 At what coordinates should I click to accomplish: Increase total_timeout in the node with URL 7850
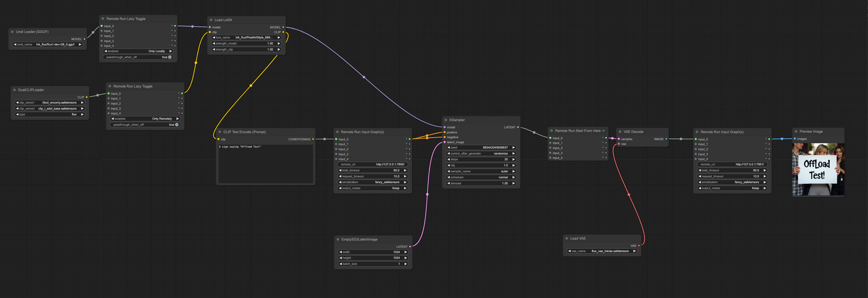click(x=405, y=171)
